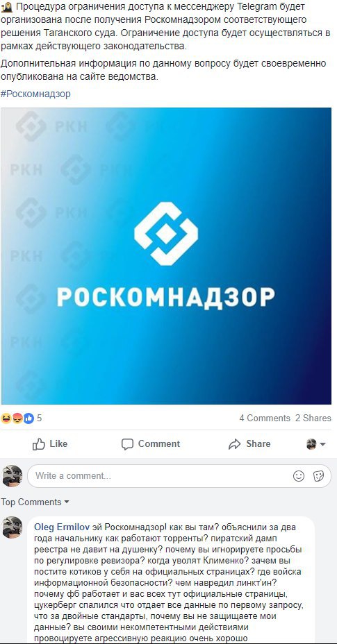
Task: Click the Like button label
Action: (x=58, y=443)
